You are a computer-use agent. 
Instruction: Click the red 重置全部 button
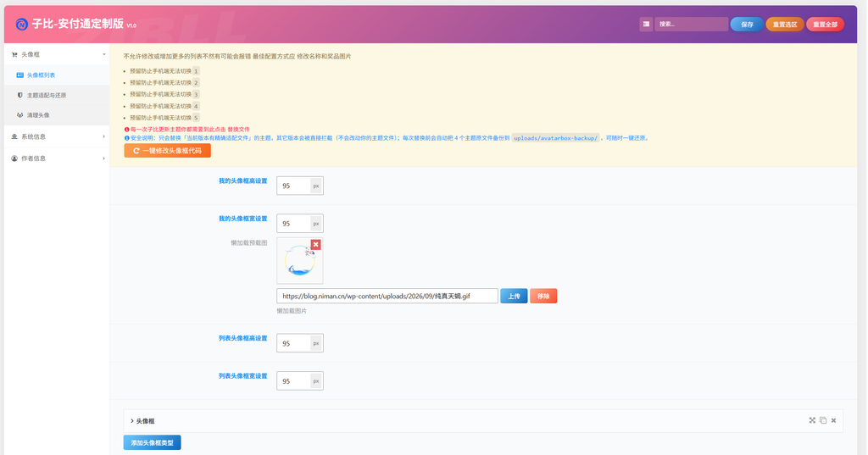tap(825, 25)
